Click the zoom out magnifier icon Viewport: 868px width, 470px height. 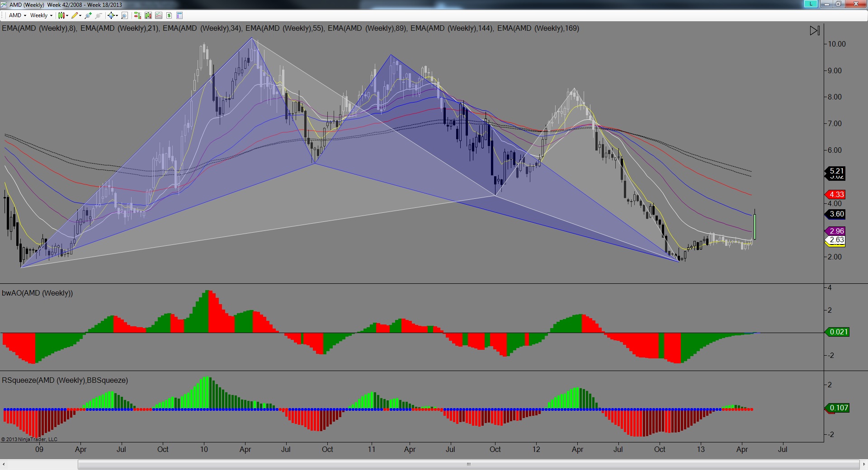[98, 15]
